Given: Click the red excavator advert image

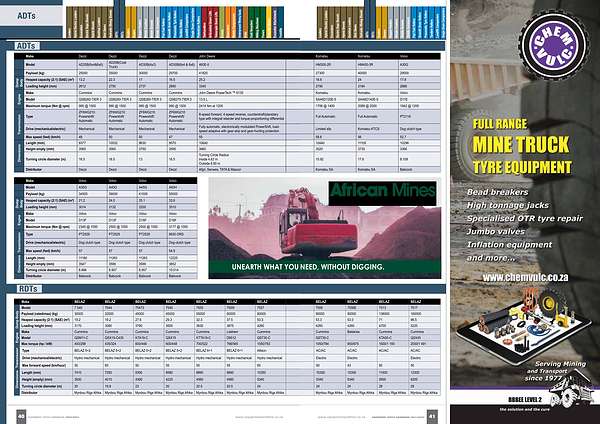Looking at the screenshot, I should pyautogui.click(x=324, y=228).
